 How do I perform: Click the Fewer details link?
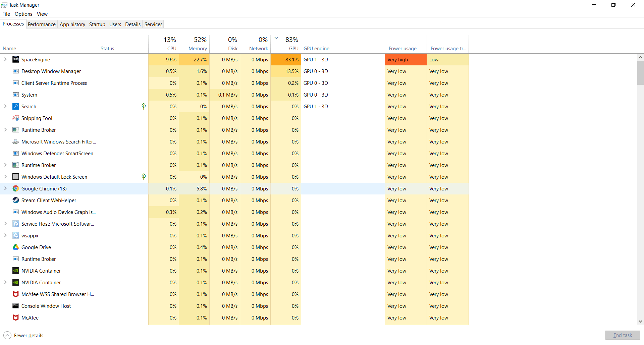[x=29, y=336]
